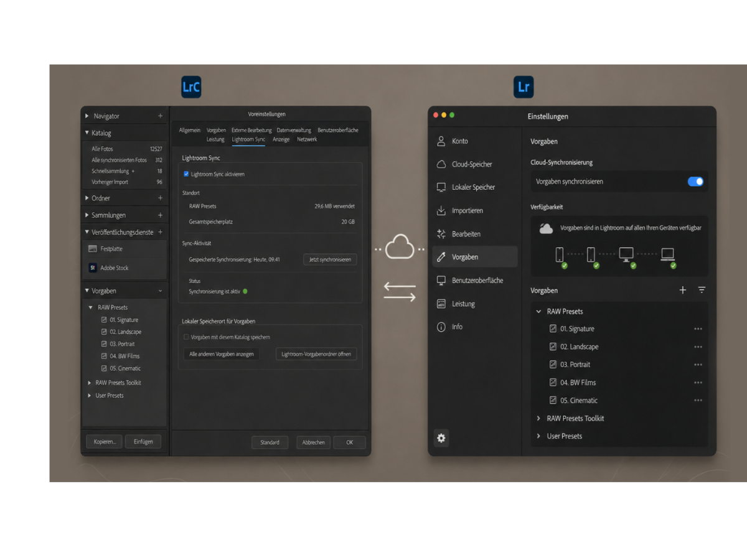Image resolution: width=747 pixels, height=560 pixels.
Task: Open options menu for 02. Landscape
Action: tap(698, 347)
